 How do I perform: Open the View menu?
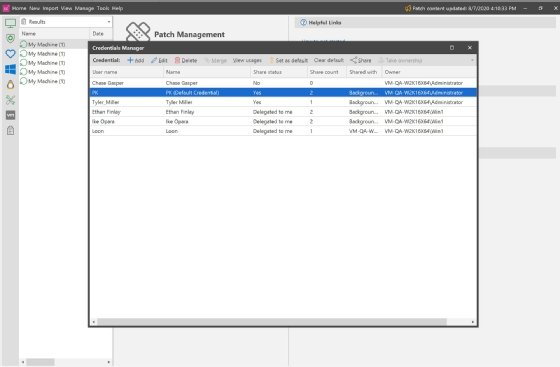pos(66,8)
